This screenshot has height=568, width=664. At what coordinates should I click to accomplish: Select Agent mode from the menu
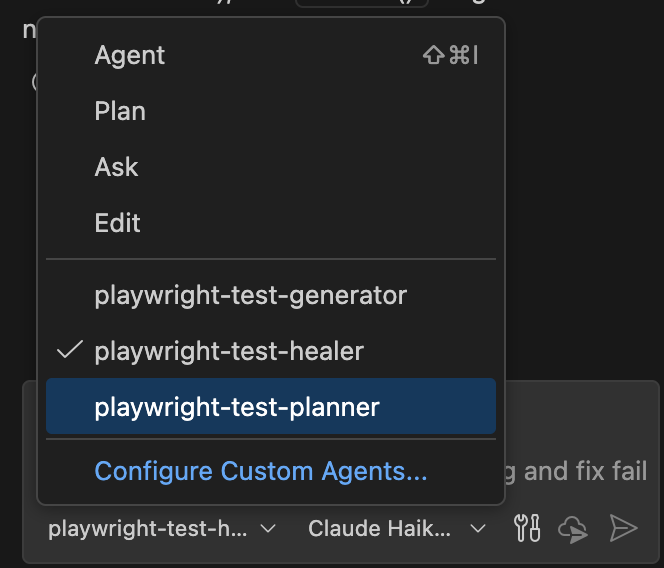point(130,56)
